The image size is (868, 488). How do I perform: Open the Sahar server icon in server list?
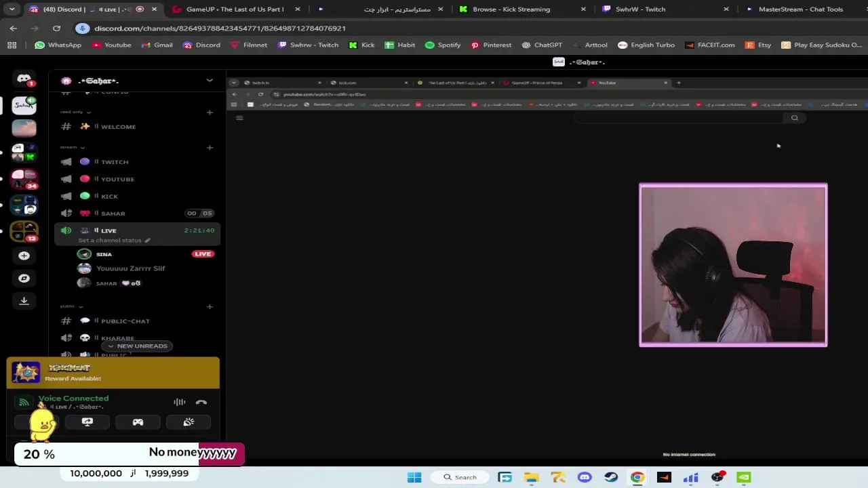[24, 104]
